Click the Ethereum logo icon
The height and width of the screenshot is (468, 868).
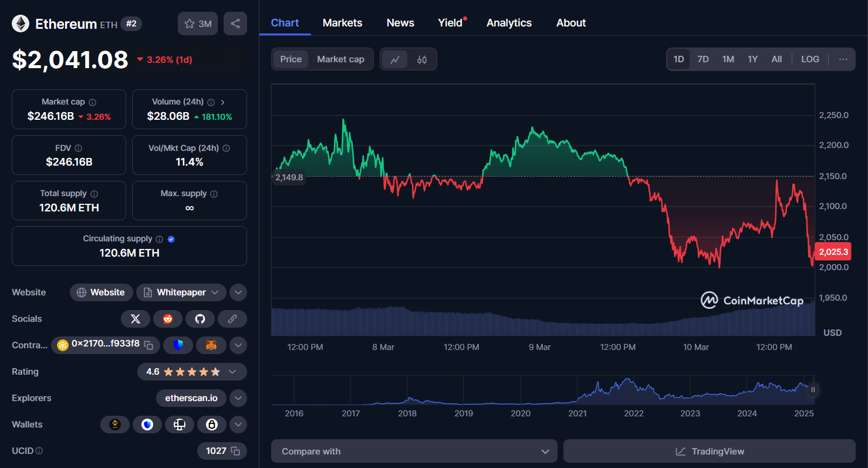click(21, 23)
